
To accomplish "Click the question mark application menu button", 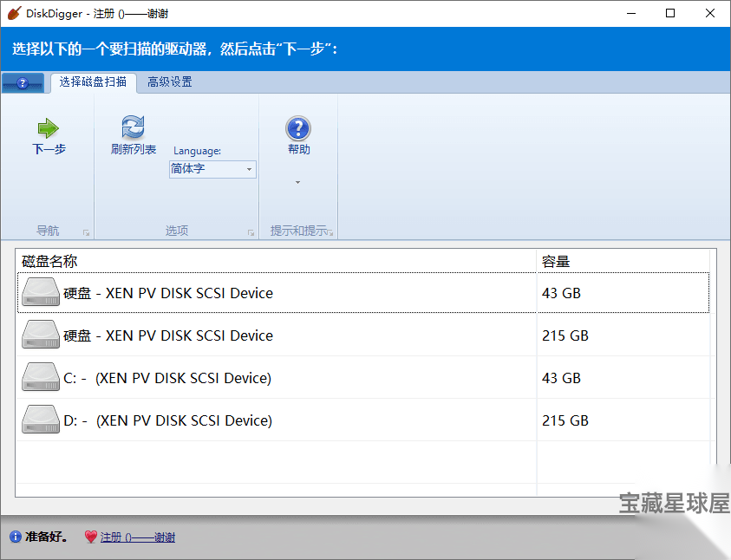I will tap(23, 83).
